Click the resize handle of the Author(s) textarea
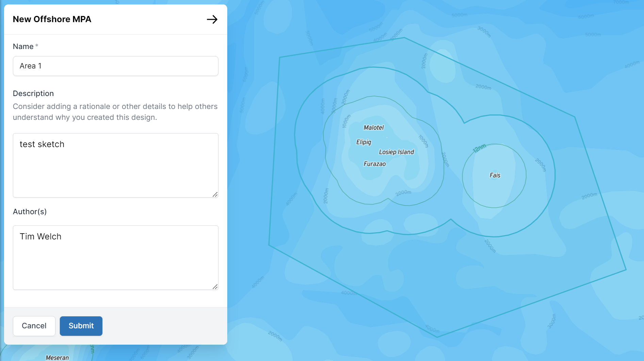The height and width of the screenshot is (361, 644). 215,286
